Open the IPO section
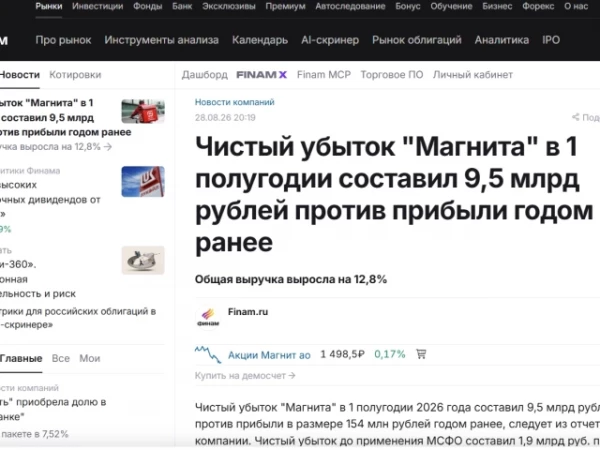600x450 pixels. coord(551,40)
